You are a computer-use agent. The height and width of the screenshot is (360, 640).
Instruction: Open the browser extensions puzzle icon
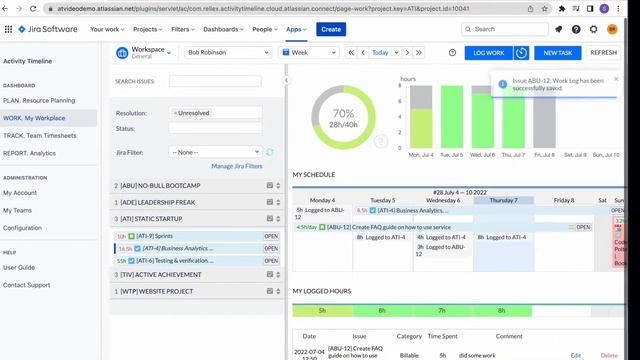tap(562, 9)
